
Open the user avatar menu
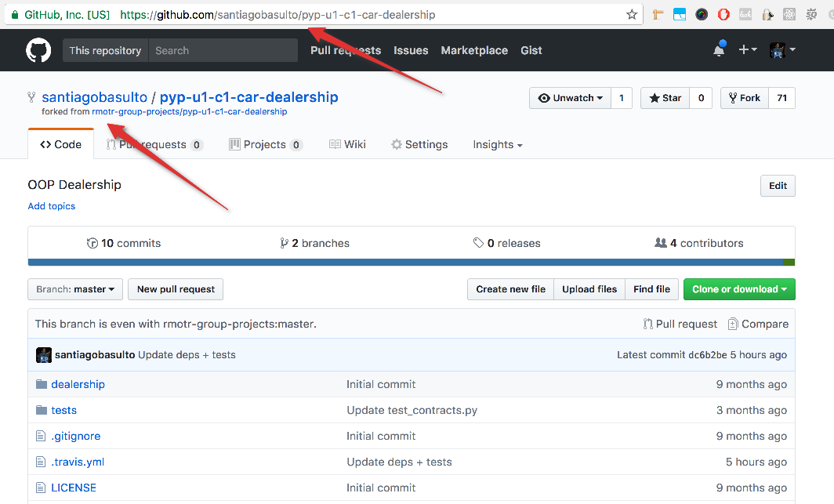[x=782, y=50]
